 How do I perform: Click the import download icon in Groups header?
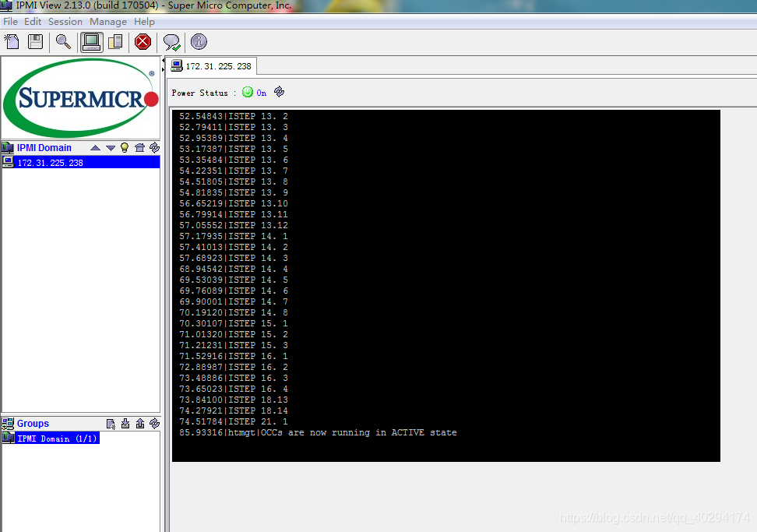(125, 424)
